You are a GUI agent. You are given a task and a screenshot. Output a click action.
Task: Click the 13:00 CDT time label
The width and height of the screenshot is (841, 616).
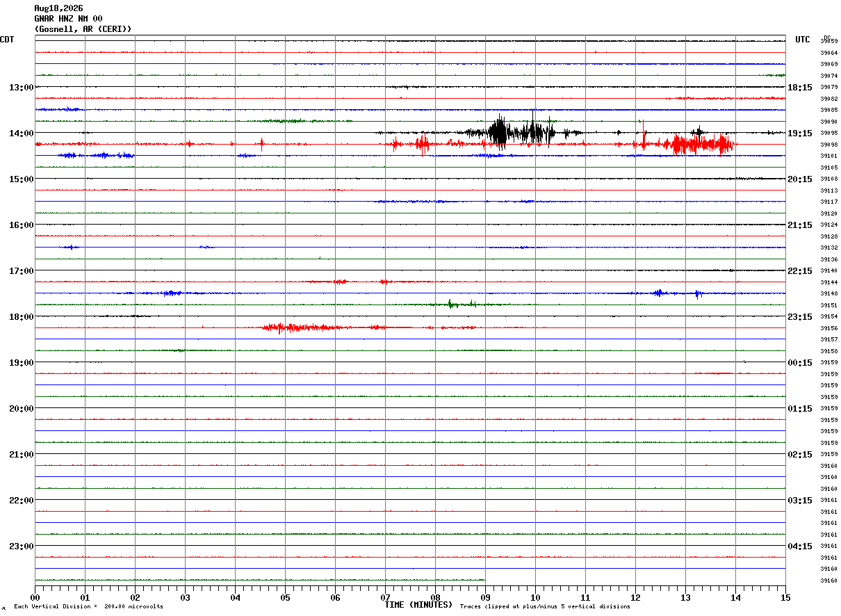tap(21, 87)
